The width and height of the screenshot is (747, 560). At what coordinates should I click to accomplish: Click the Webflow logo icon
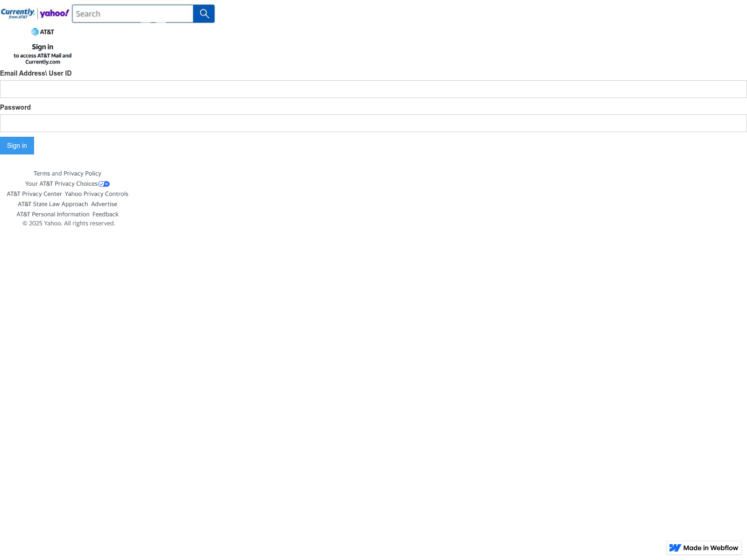click(x=675, y=548)
